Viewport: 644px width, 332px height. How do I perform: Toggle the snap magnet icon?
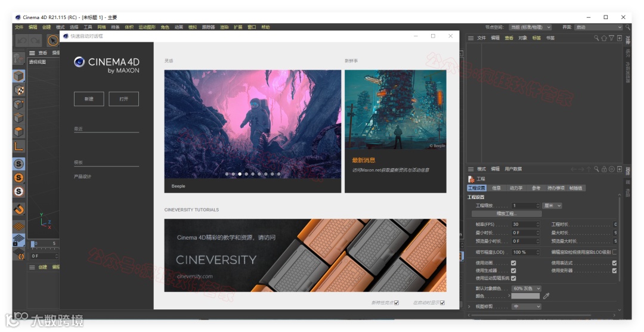[x=19, y=209]
